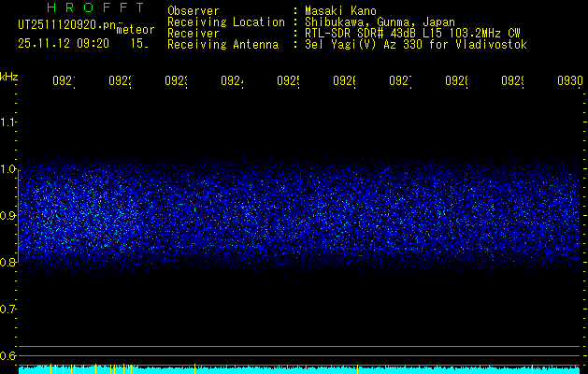Click the "Observer" field label
This screenshot has width=588, height=374.
pyautogui.click(x=194, y=11)
